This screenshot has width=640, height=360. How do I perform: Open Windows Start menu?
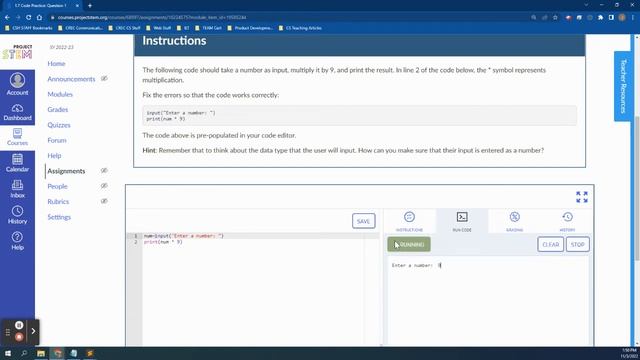[x=8, y=353]
